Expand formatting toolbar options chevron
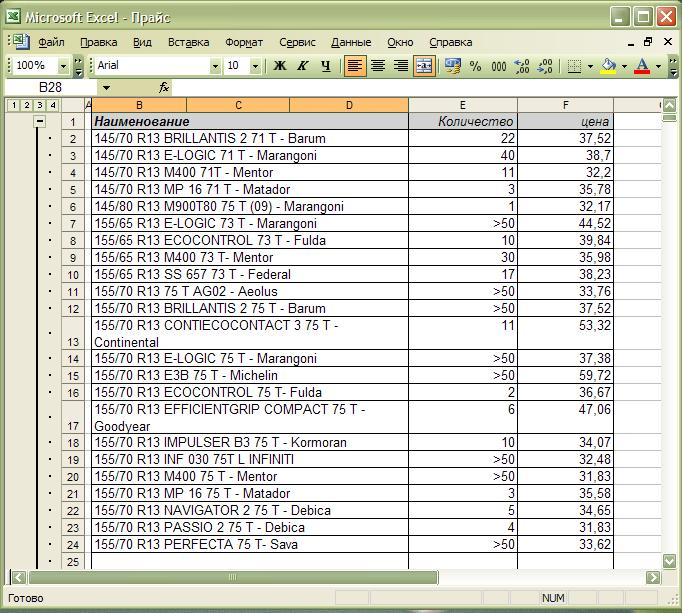The width and height of the screenshot is (682, 613). (x=672, y=66)
